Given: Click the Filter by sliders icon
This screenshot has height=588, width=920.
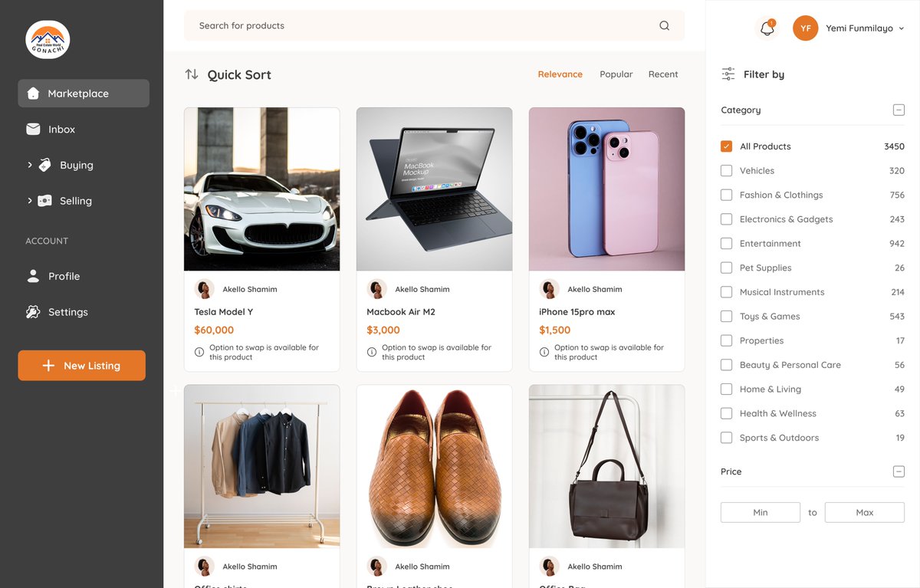Looking at the screenshot, I should tap(728, 74).
